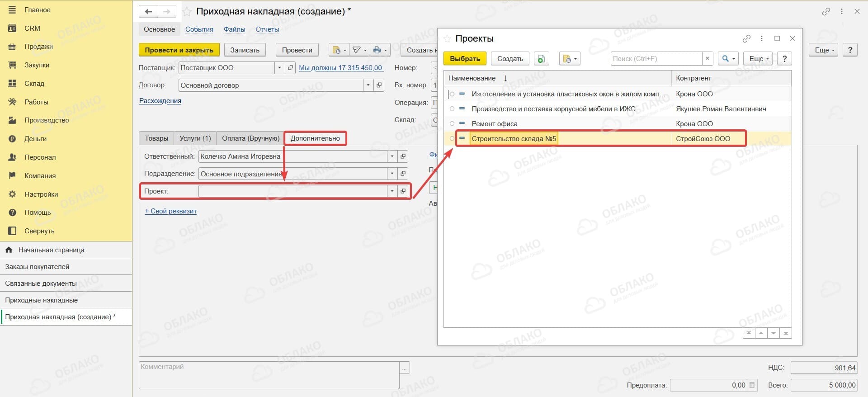The height and width of the screenshot is (397, 868).
Task: Jump to the last row in Проекты
Action: coord(786,333)
